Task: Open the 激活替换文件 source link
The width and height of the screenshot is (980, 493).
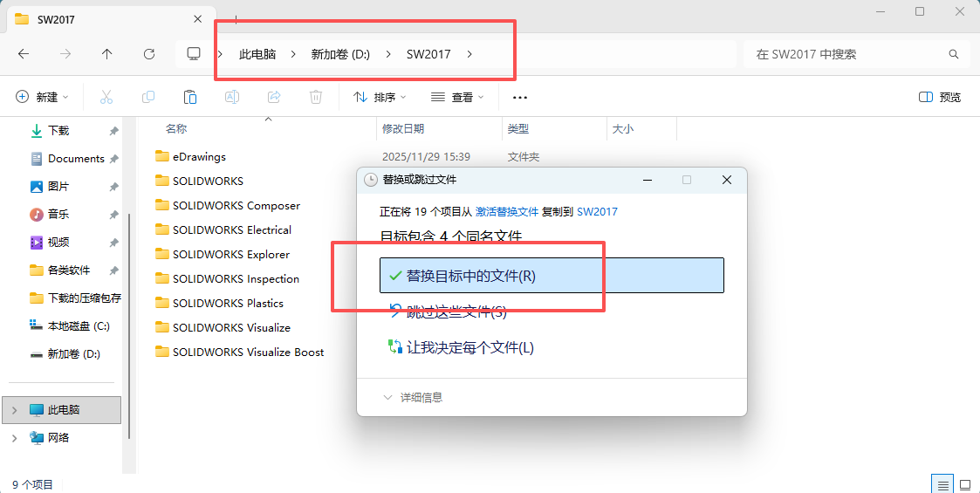Action: tap(507, 212)
